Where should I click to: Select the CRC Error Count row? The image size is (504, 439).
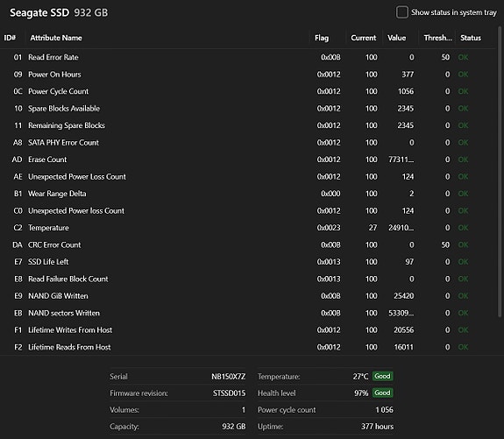coord(247,244)
